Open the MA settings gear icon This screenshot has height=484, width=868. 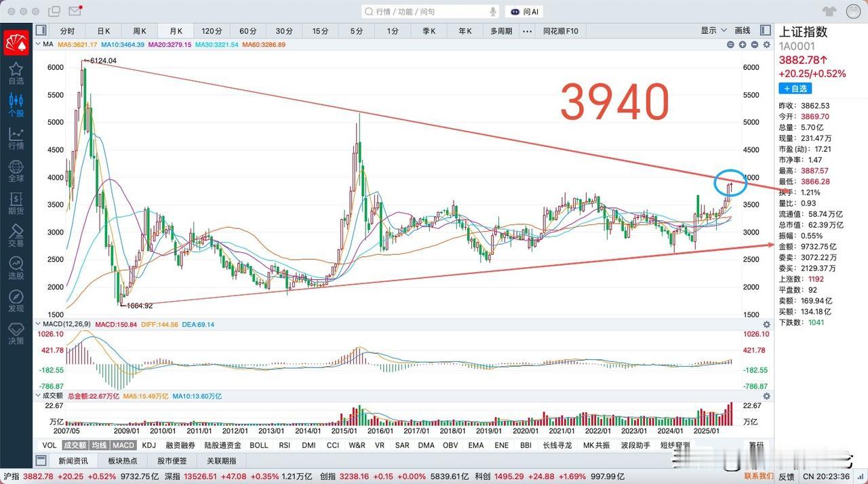pyautogui.click(x=767, y=45)
